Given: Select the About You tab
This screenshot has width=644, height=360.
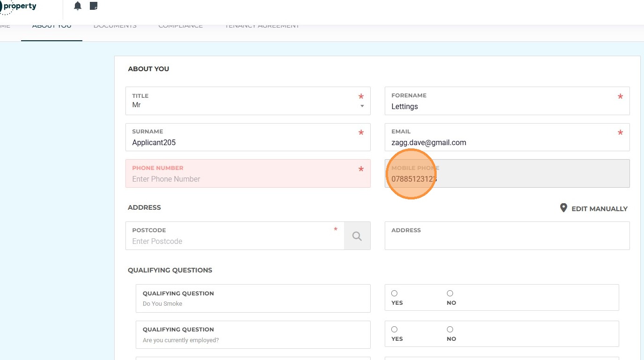Looking at the screenshot, I should [51, 26].
